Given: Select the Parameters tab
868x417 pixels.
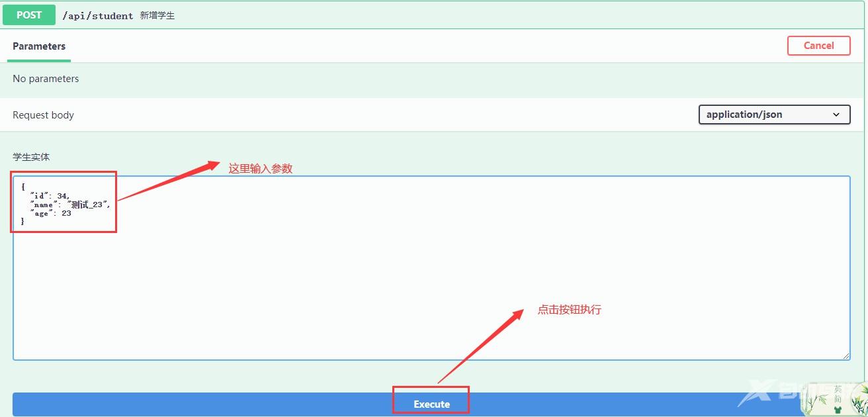Looking at the screenshot, I should click(x=39, y=46).
